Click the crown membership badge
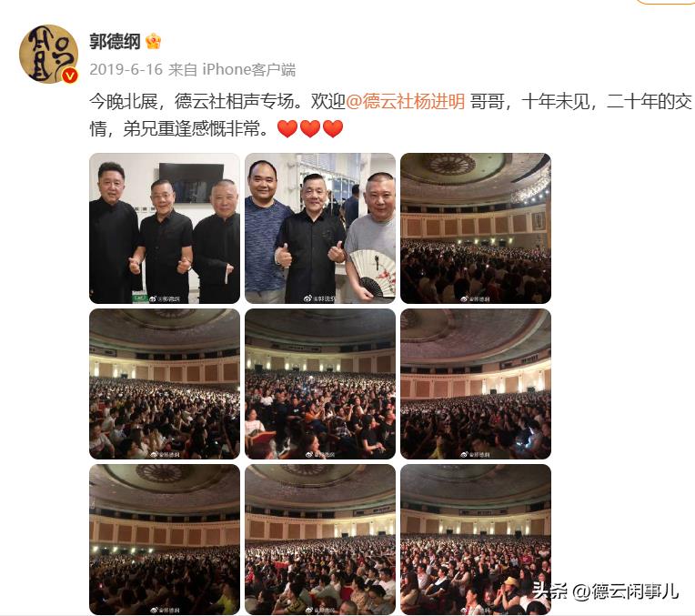Image resolution: width=695 pixels, height=616 pixels. click(x=153, y=41)
